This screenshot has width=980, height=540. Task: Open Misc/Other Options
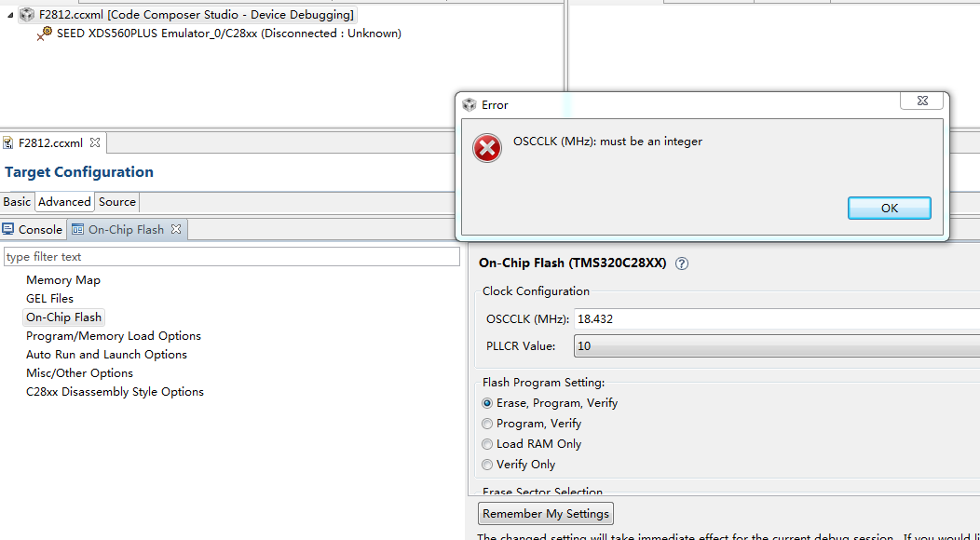click(x=79, y=373)
